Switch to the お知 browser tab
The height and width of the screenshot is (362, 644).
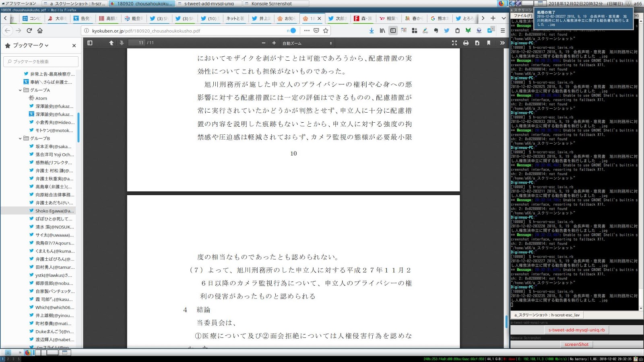click(x=287, y=19)
